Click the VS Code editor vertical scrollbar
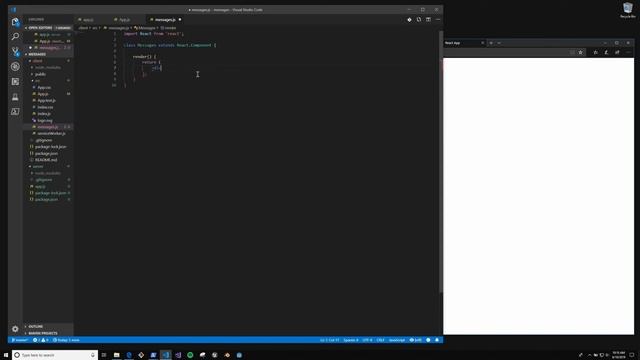This screenshot has width=640, height=360. tap(441, 162)
